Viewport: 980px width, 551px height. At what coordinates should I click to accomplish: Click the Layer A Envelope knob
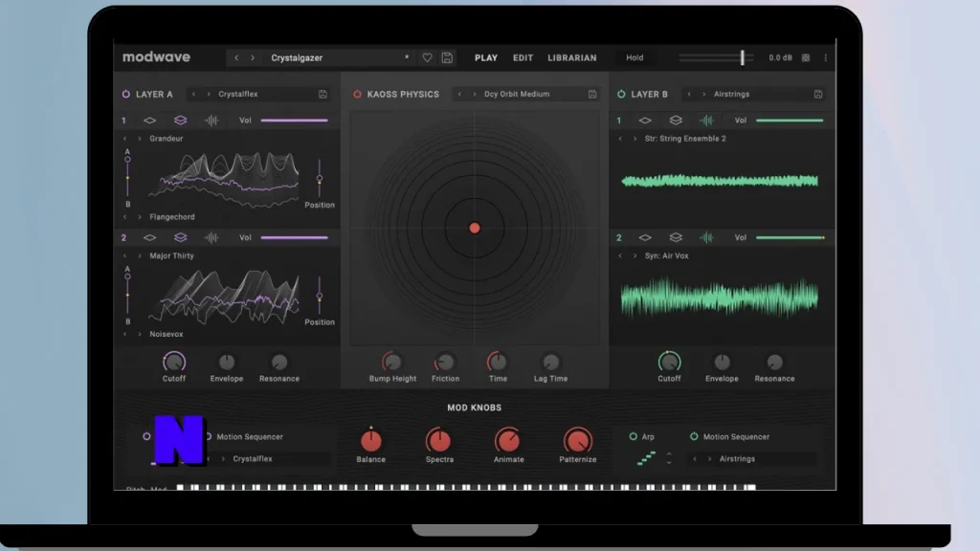pyautogui.click(x=226, y=363)
